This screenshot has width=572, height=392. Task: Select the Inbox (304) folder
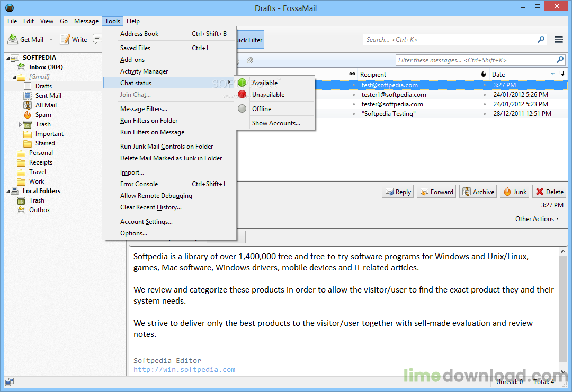coord(46,67)
